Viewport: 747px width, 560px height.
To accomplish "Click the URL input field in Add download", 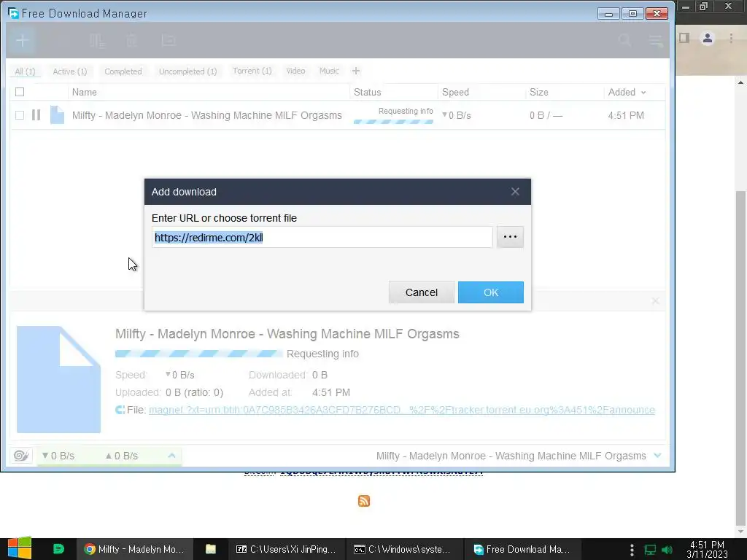I will 322,237.
